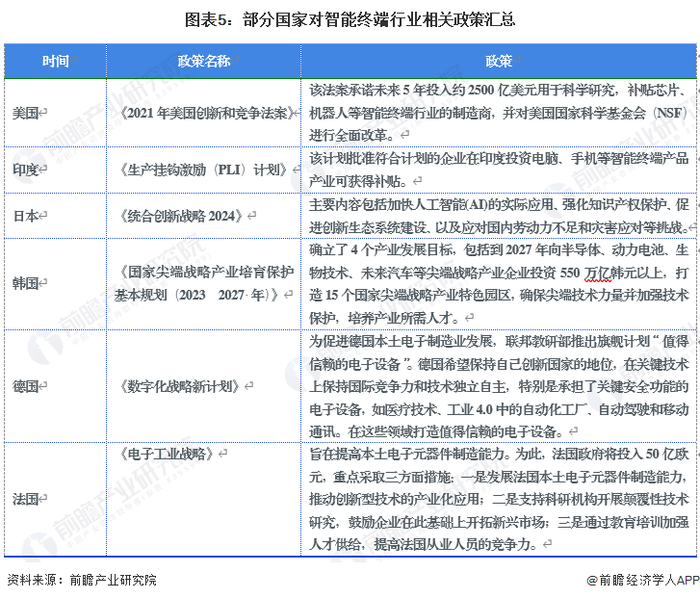
Task: Click the US policy description mentioning NSF
Action: pos(499,113)
